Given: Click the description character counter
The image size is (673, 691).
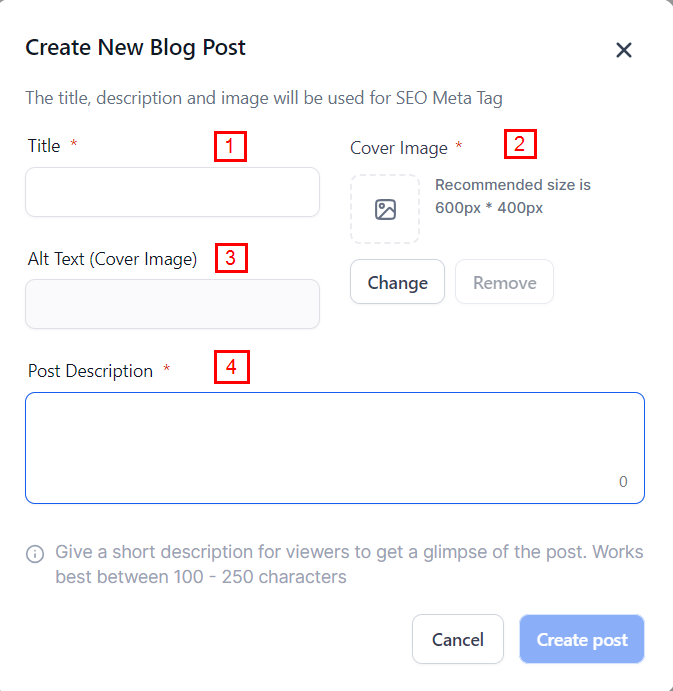Looking at the screenshot, I should click(623, 482).
